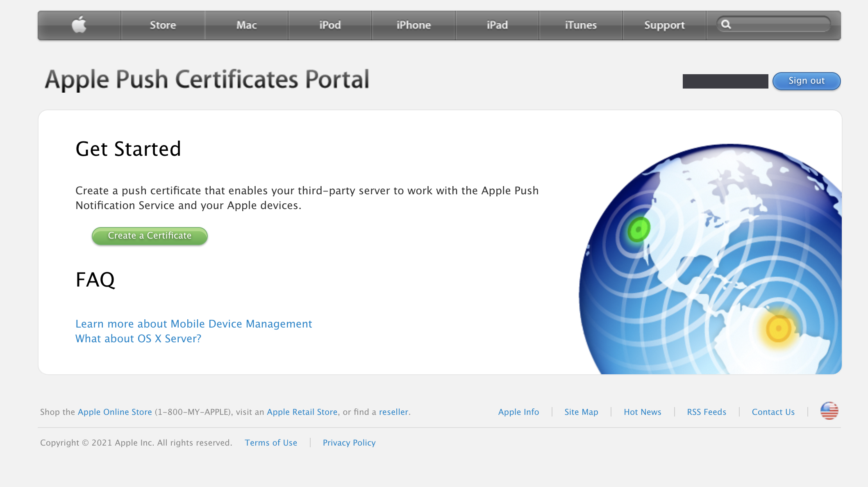
Task: Focus the search field in navigation bar
Action: pos(774,25)
